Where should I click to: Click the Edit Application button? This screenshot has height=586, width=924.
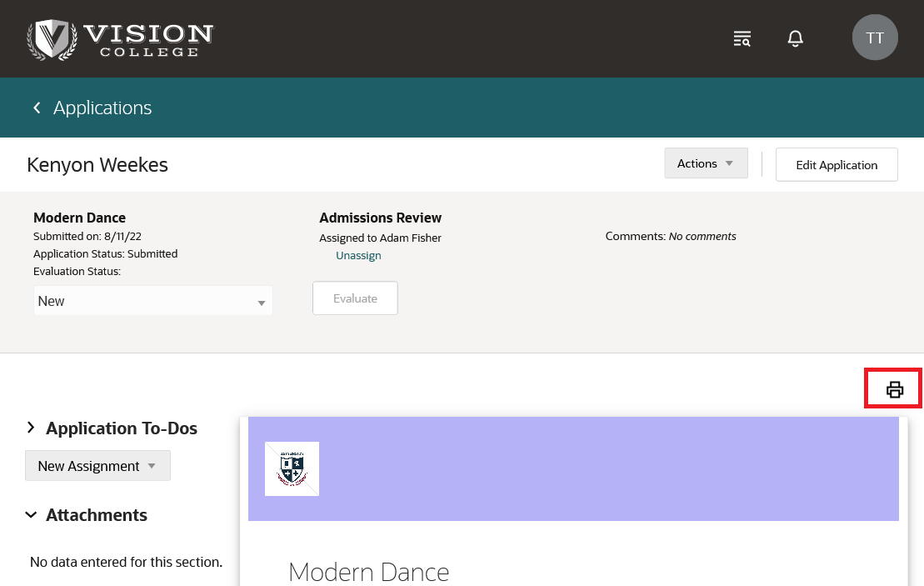tap(837, 165)
